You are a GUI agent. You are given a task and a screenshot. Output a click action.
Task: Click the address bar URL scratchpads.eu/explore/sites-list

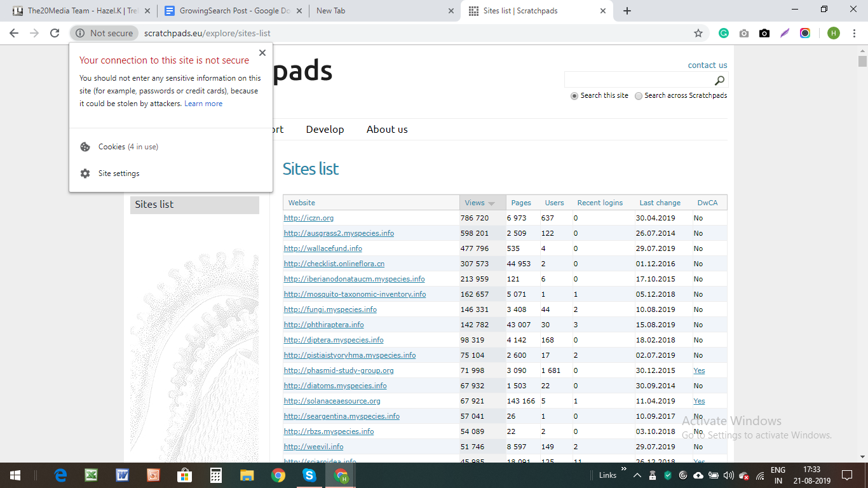(x=207, y=33)
